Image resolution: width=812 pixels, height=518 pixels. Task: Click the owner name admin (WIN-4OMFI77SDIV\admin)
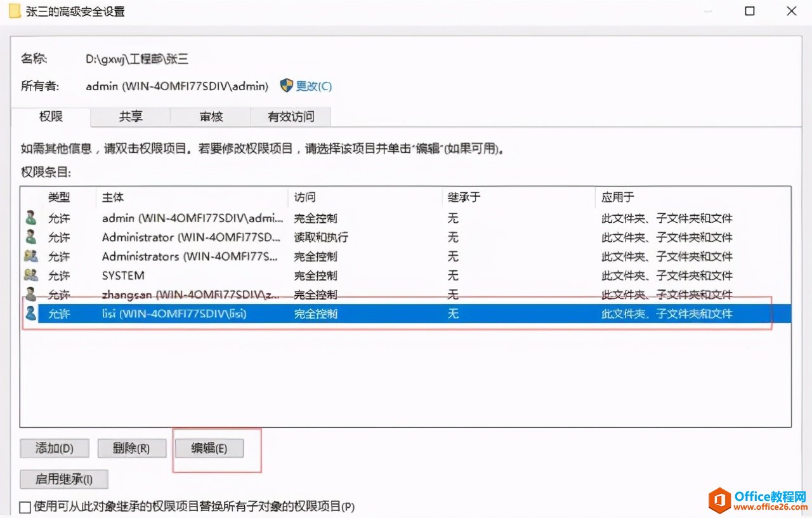click(x=177, y=86)
